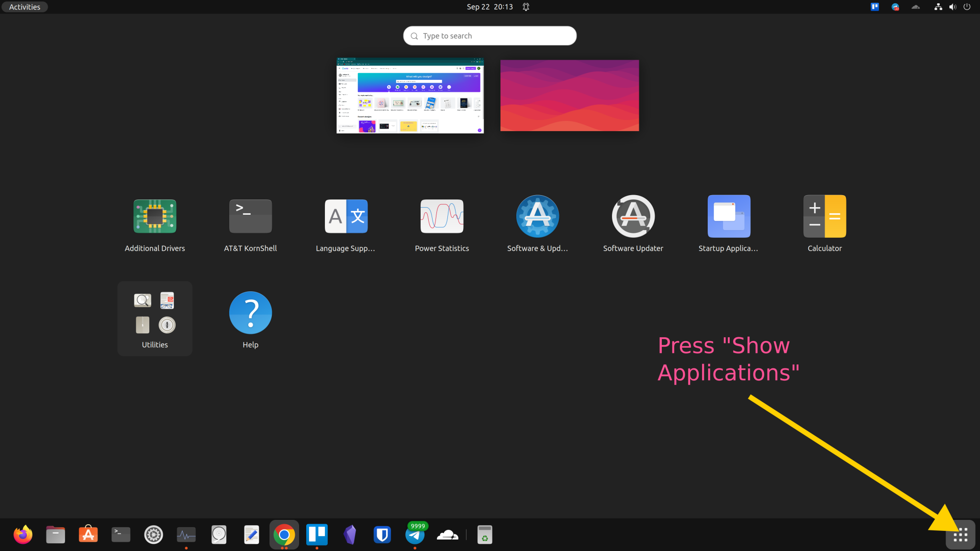Screen dimensions: 980x551
Task: Open Software & Updates
Action: tap(537, 216)
